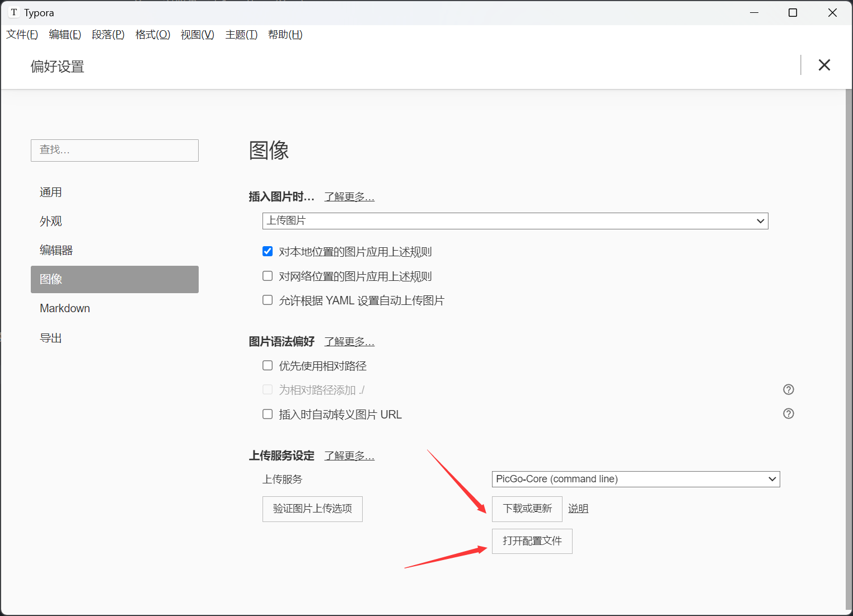Enable 对网络位置的图片应用上述规则 checkbox

268,276
